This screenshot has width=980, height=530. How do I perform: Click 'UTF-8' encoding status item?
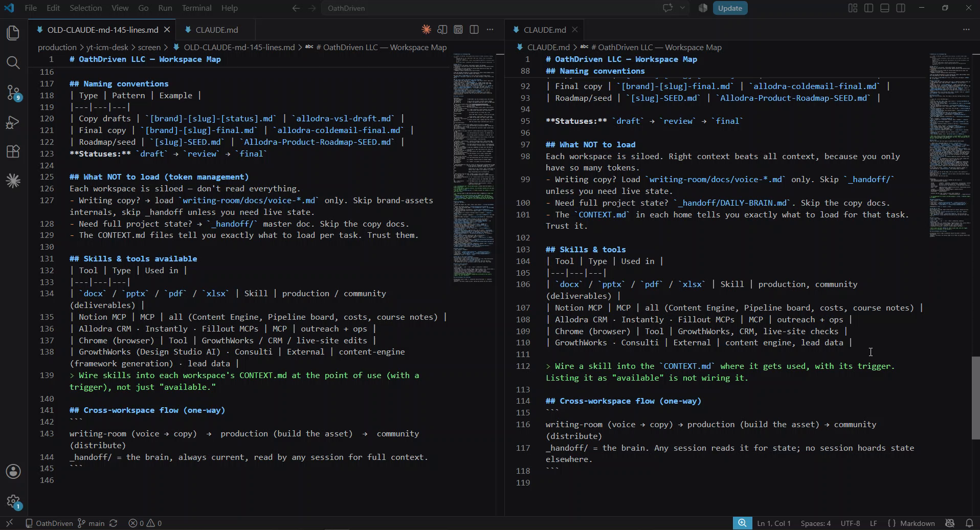[850, 523]
